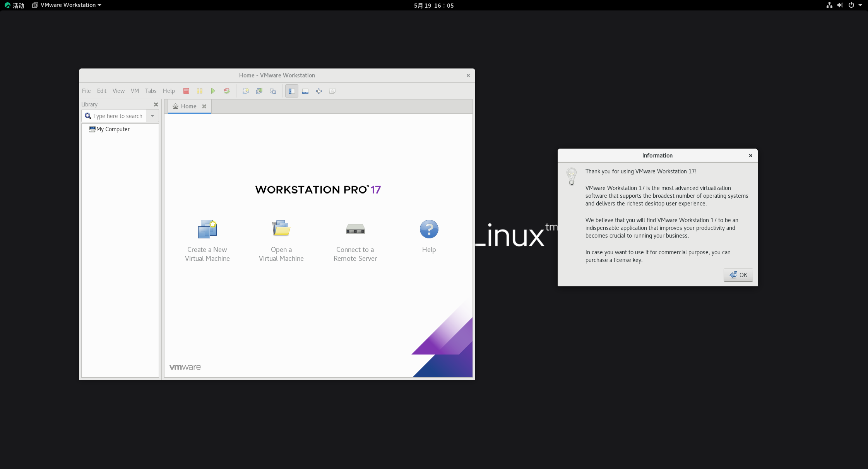Click the Revert to Snapshot icon

coord(259,91)
